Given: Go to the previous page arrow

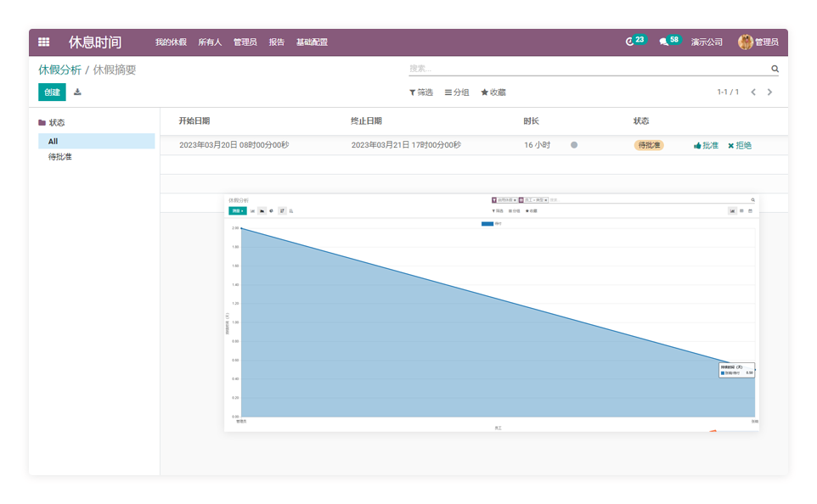Looking at the screenshot, I should click(x=753, y=92).
